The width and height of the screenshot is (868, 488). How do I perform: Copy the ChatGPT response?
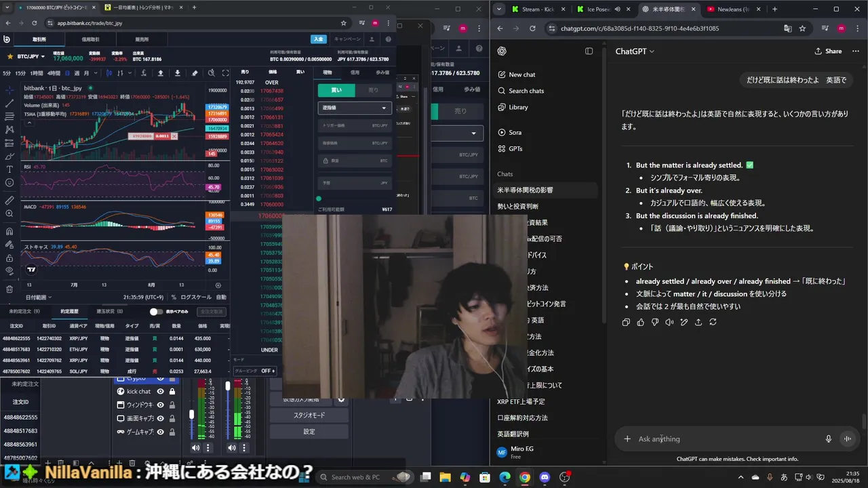[626, 322]
